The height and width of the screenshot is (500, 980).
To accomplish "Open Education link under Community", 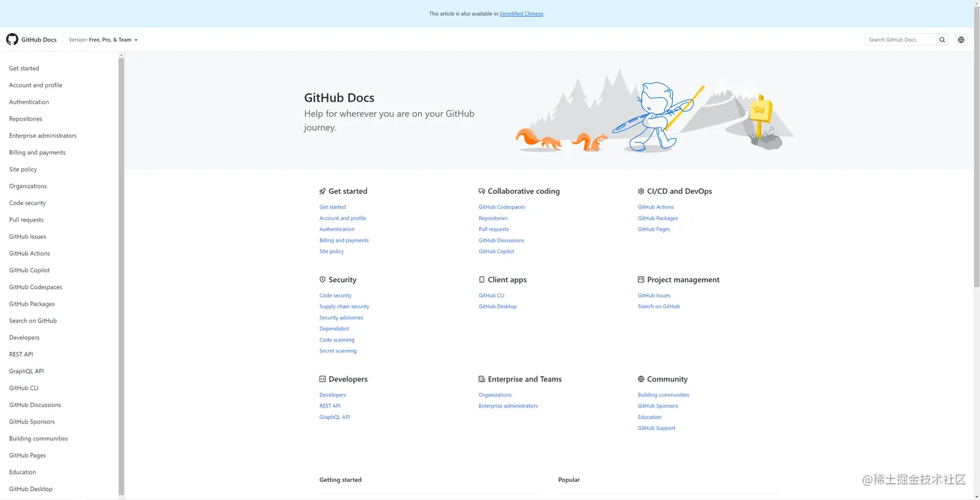I will tap(649, 417).
